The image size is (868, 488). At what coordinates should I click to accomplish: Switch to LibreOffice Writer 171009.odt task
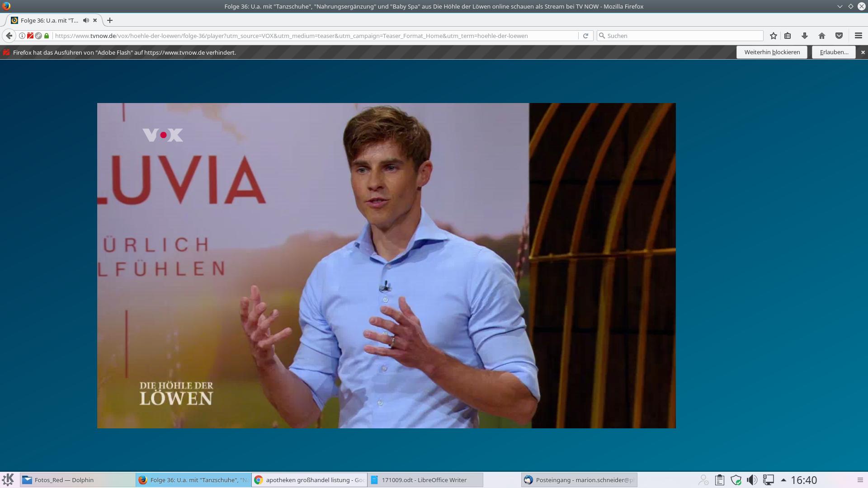tap(425, 480)
